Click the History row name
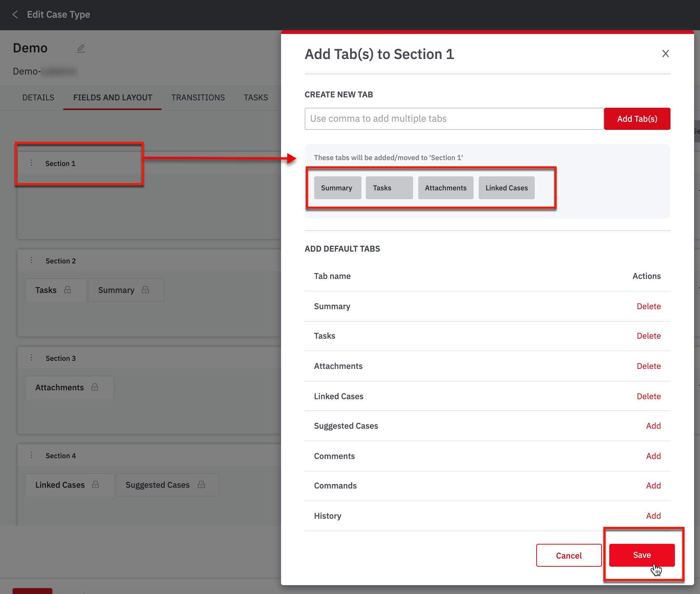 [x=328, y=516]
